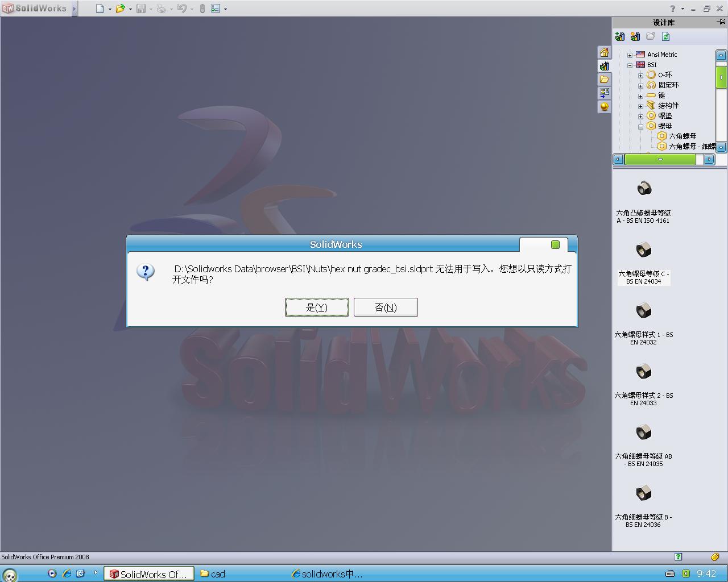Select the 键 tree item
Screen dimensions: 728x582
[661, 95]
